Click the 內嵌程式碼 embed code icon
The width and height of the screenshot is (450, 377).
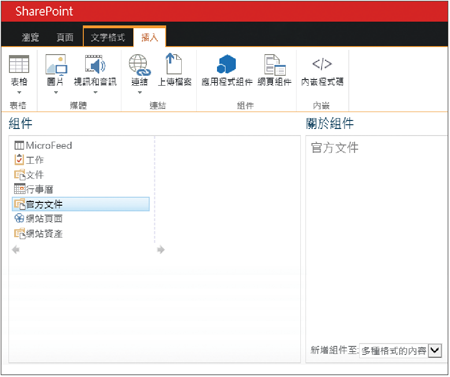click(322, 64)
